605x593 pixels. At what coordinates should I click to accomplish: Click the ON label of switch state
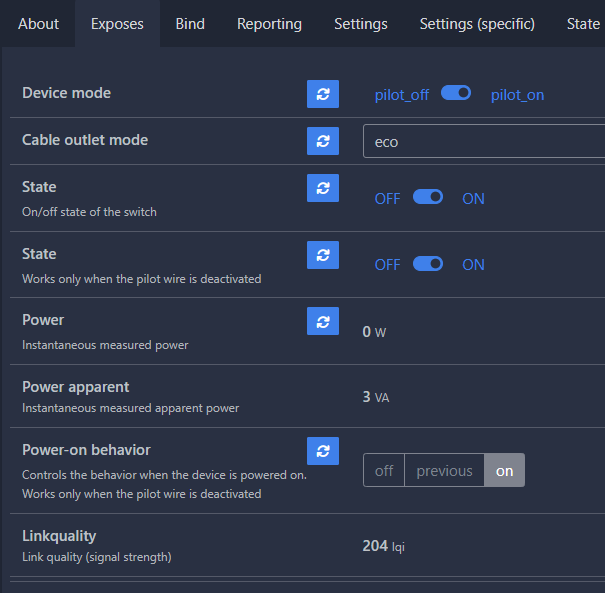click(473, 199)
